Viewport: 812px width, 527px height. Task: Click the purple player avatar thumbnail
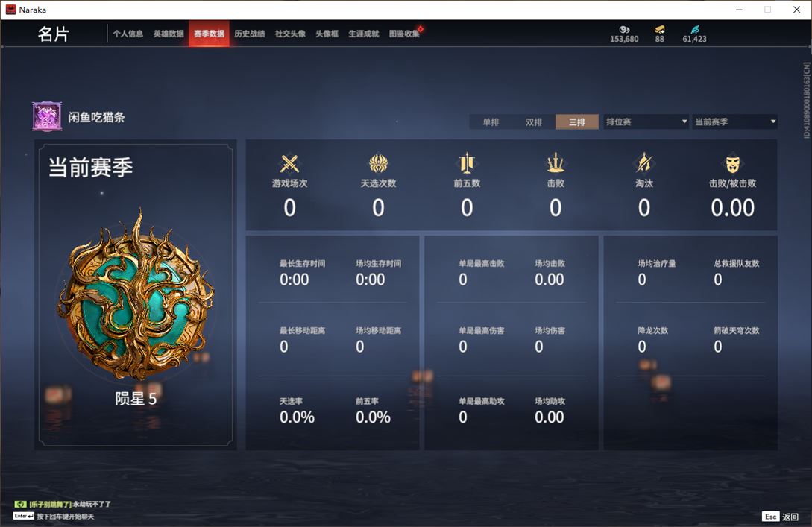[47, 116]
